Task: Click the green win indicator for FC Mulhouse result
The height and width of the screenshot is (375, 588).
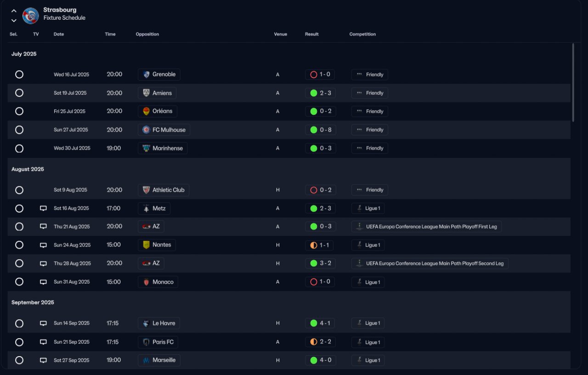Action: [314, 130]
